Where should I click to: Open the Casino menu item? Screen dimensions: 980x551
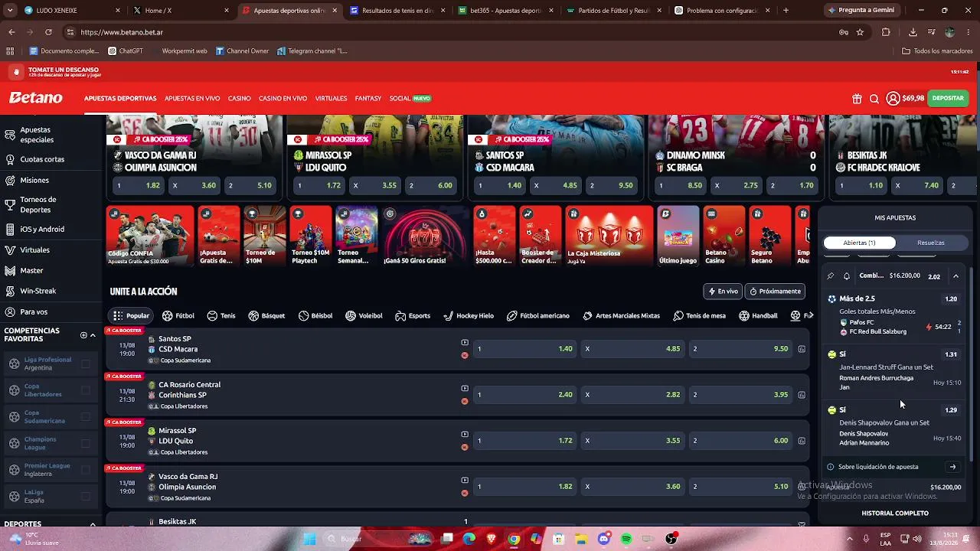pyautogui.click(x=239, y=99)
